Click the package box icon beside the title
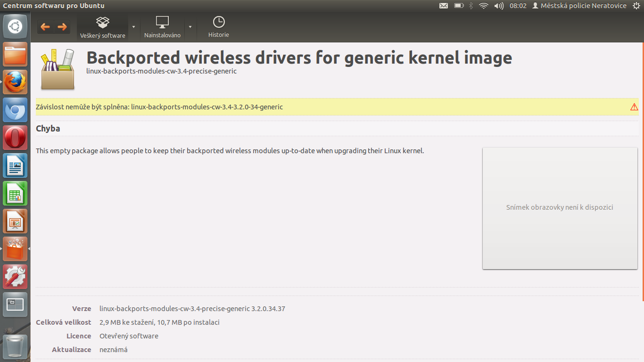 coord(58,69)
